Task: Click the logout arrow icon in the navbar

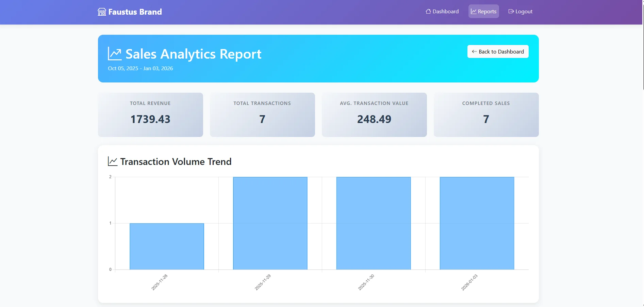Action: (x=511, y=11)
